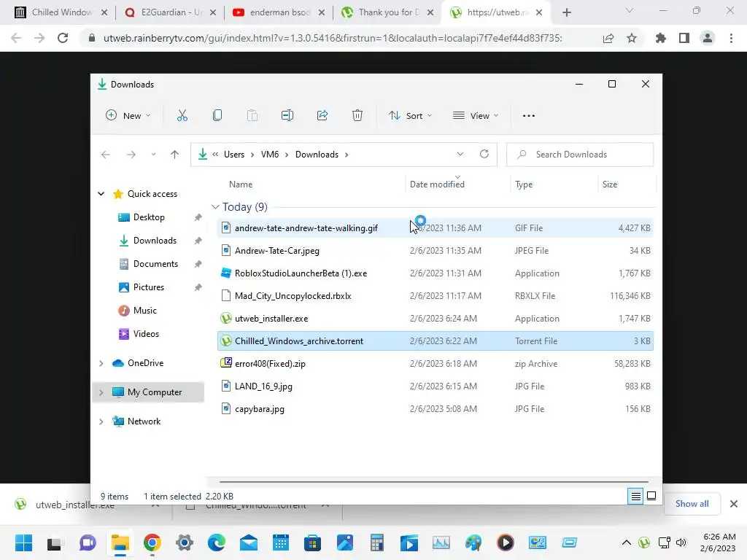Sort by Type column header
747x560 pixels.
[524, 184]
